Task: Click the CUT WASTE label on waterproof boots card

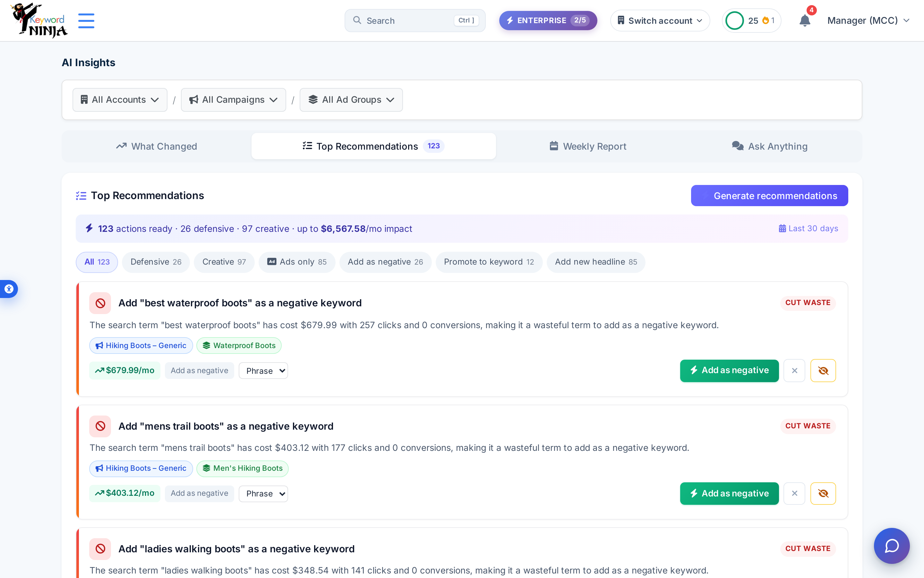Action: click(808, 303)
